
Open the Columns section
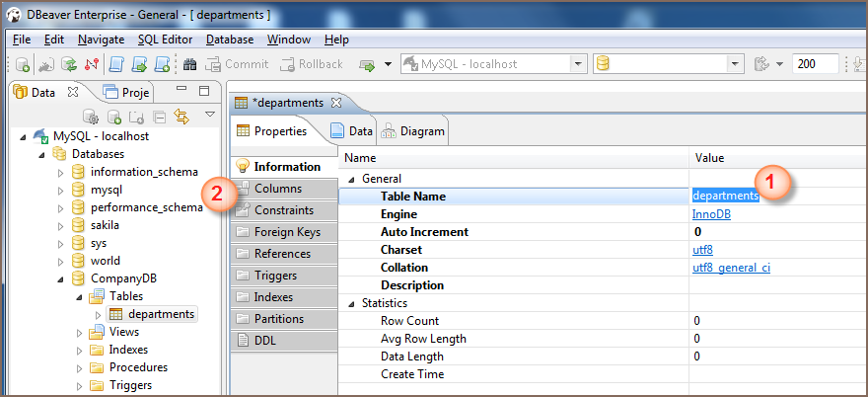point(277,189)
